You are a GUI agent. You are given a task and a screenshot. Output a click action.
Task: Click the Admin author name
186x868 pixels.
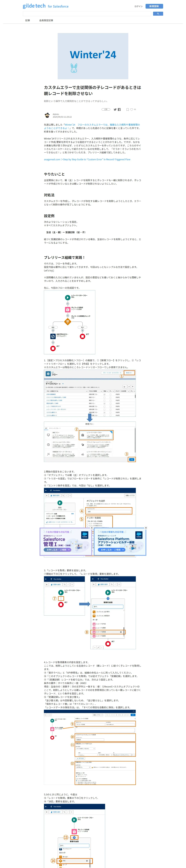[56, 114]
